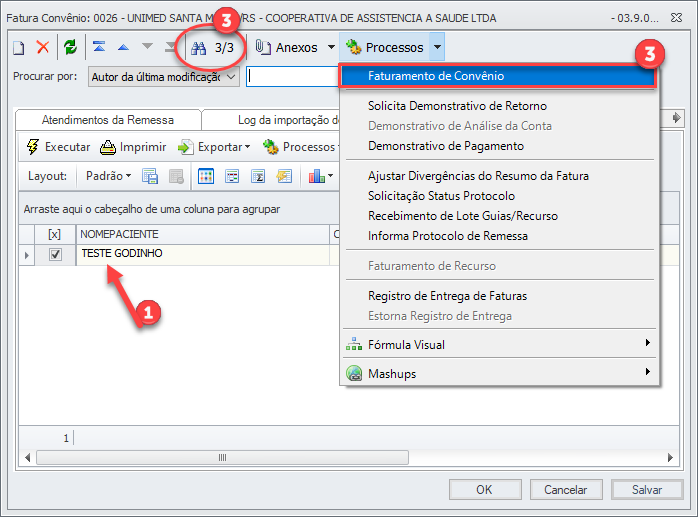Click the red X delete icon
Viewport: 698px width, 517px height.
pos(43,47)
